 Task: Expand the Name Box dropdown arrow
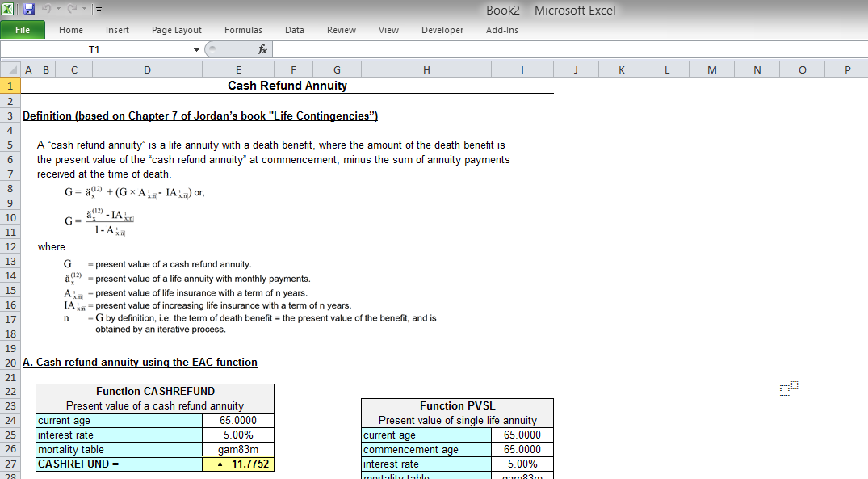[196, 50]
